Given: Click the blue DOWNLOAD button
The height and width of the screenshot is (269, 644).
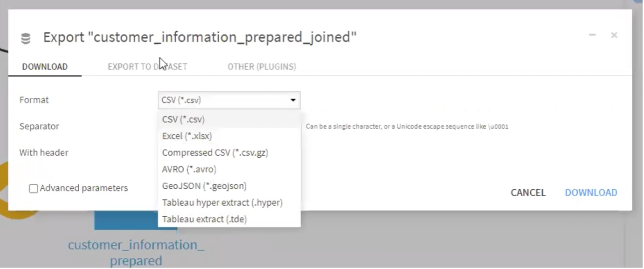Looking at the screenshot, I should click(x=591, y=193).
